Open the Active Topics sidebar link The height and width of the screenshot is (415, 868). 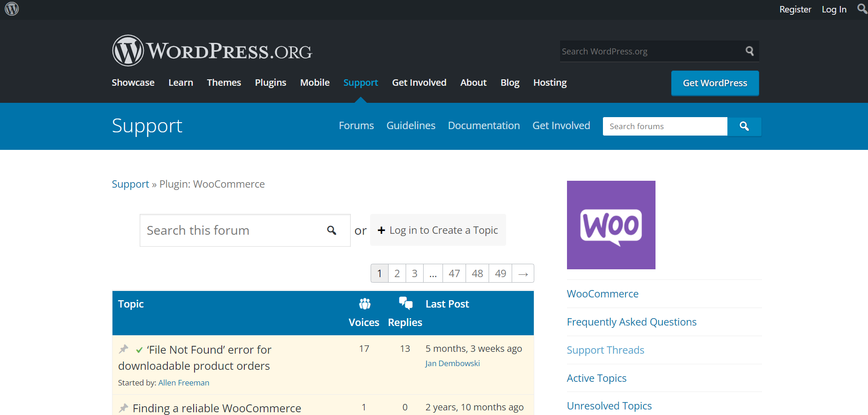pos(596,378)
